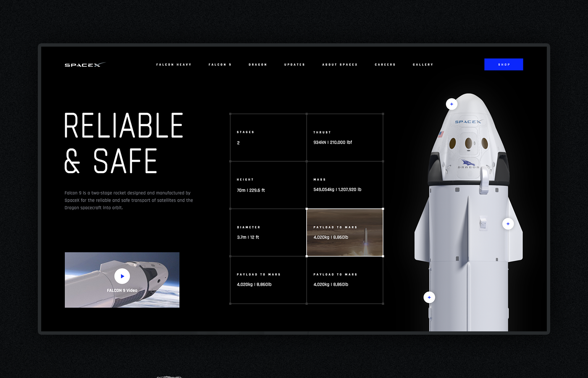Image resolution: width=588 pixels, height=378 pixels.
Task: Click the SpaceX logo on the capsule
Action: [x=468, y=122]
